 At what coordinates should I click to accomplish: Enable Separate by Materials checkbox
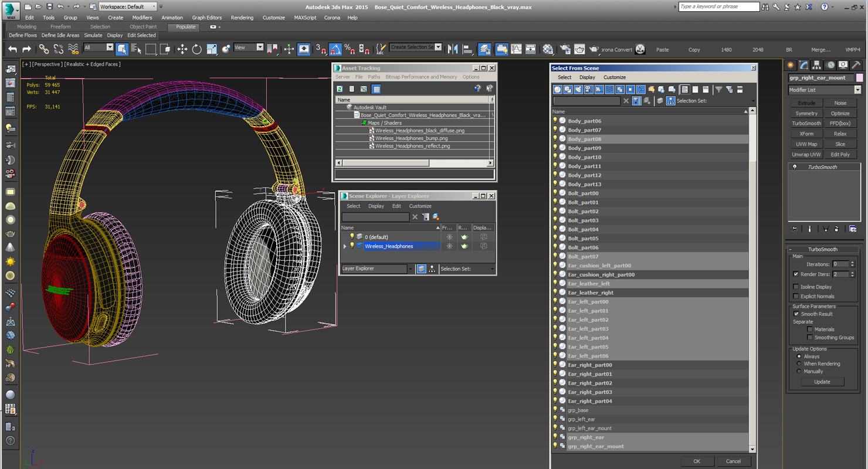(x=810, y=329)
